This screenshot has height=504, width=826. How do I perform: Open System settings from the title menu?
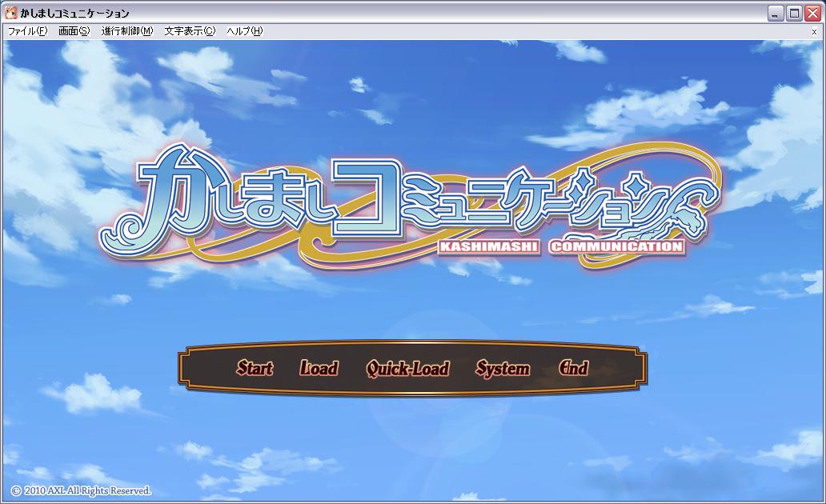pos(503,369)
